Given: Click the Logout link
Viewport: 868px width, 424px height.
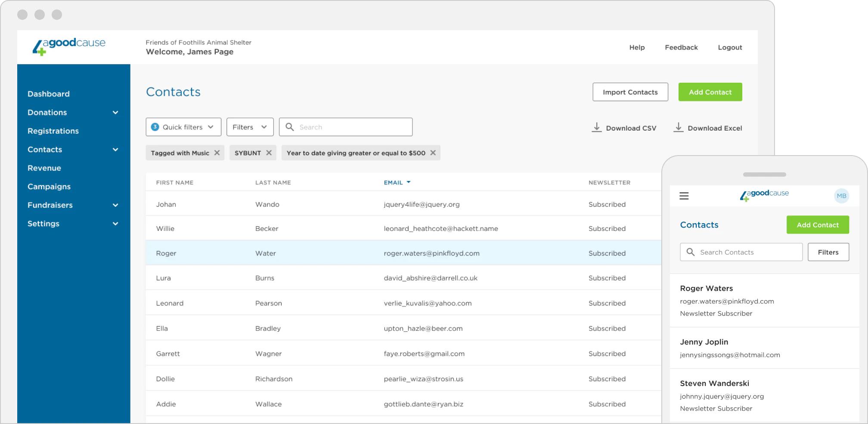Looking at the screenshot, I should pos(730,47).
